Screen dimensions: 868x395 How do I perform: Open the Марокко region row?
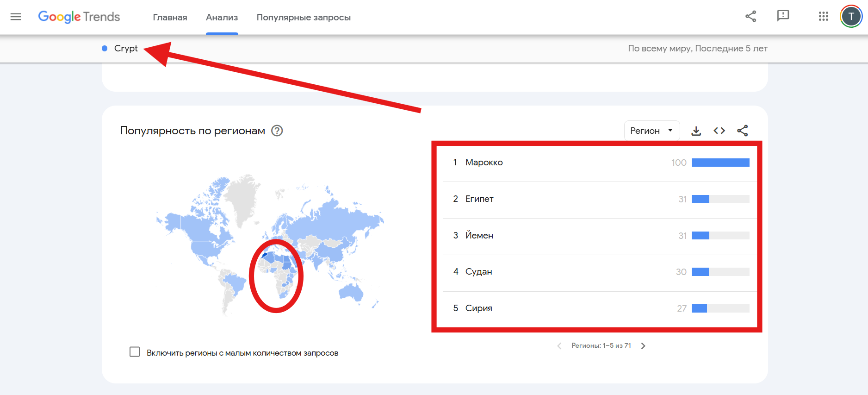(x=484, y=163)
